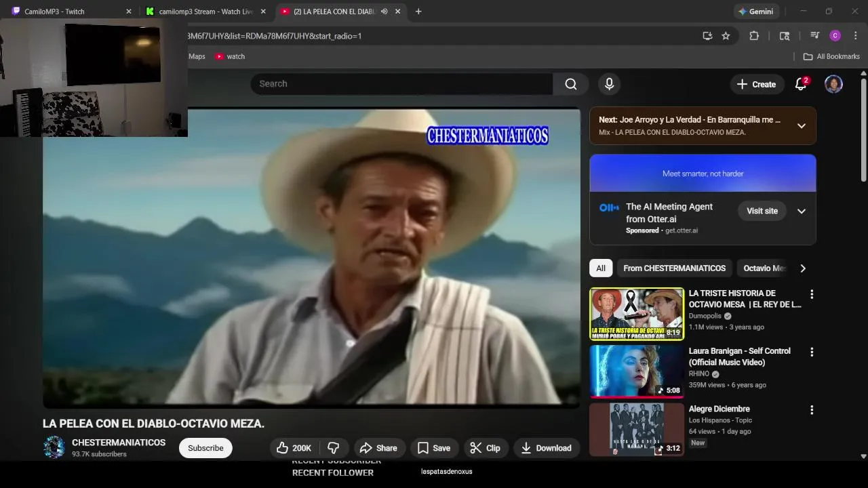The image size is (868, 488).
Task: Start voice search with microphone icon
Action: click(609, 84)
